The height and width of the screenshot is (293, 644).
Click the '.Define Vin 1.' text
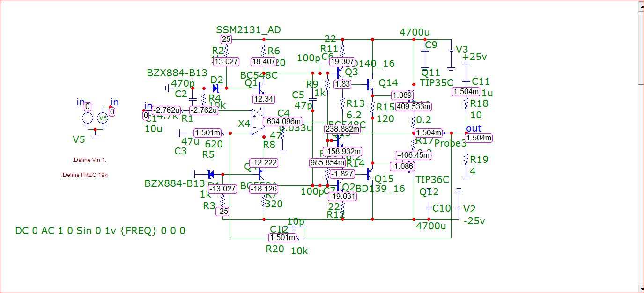click(x=89, y=160)
